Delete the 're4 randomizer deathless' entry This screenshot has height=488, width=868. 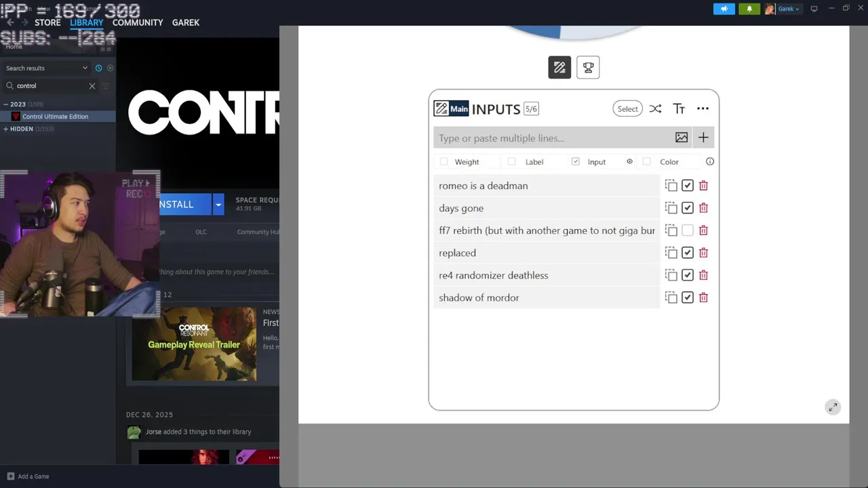pos(703,275)
